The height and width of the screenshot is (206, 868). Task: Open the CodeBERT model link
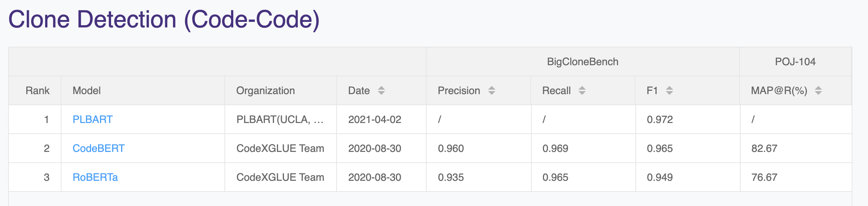[x=99, y=148]
